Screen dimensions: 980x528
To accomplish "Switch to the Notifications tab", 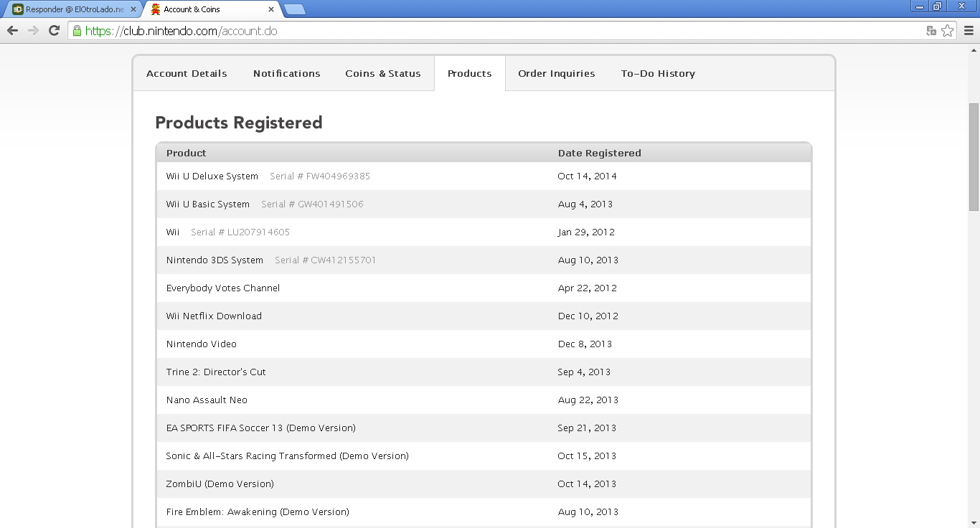I will (287, 73).
